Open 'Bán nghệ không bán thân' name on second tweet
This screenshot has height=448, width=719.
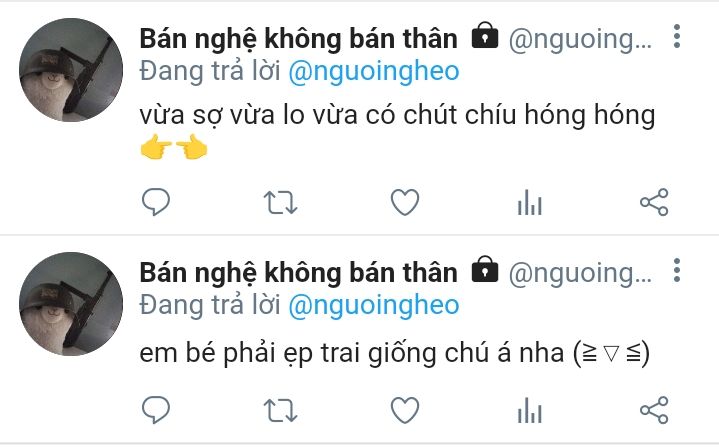click(x=299, y=273)
